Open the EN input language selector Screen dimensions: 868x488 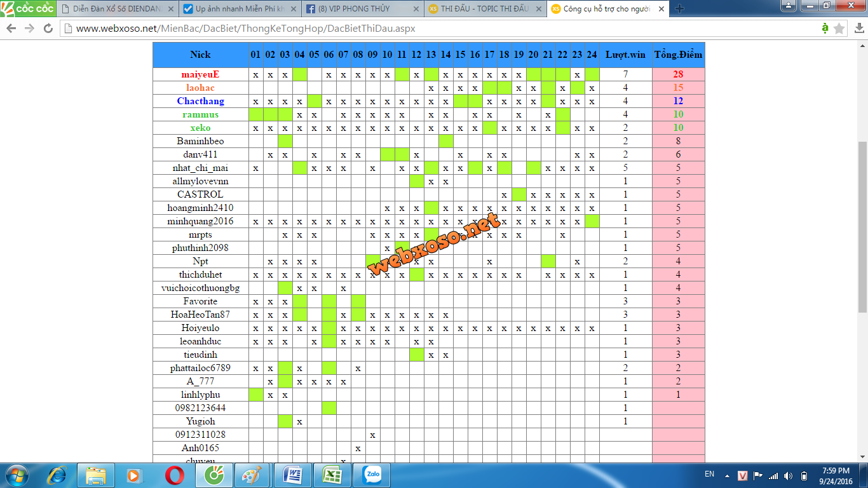click(709, 475)
